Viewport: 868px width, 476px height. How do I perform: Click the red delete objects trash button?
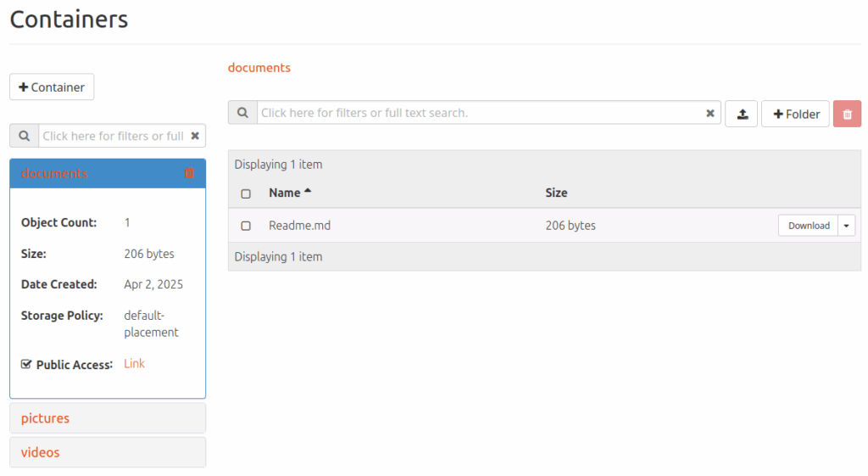847,115
